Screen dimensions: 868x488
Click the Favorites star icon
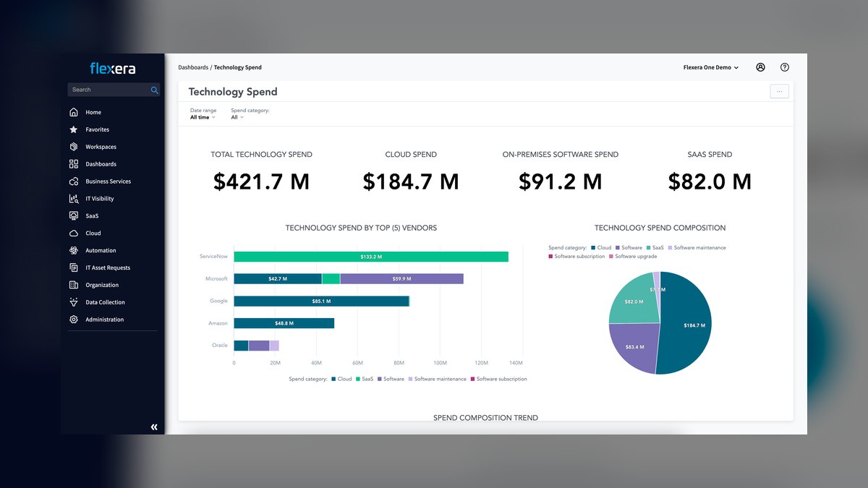74,129
